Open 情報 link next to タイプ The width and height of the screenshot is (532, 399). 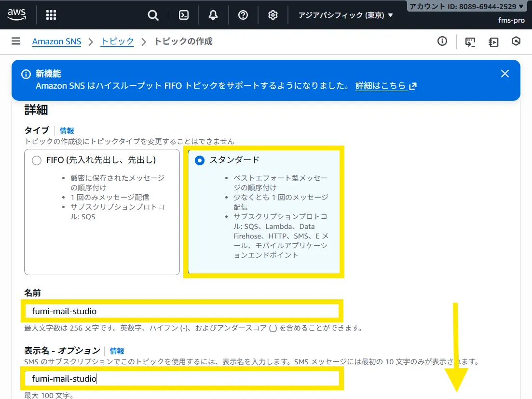pyautogui.click(x=67, y=131)
